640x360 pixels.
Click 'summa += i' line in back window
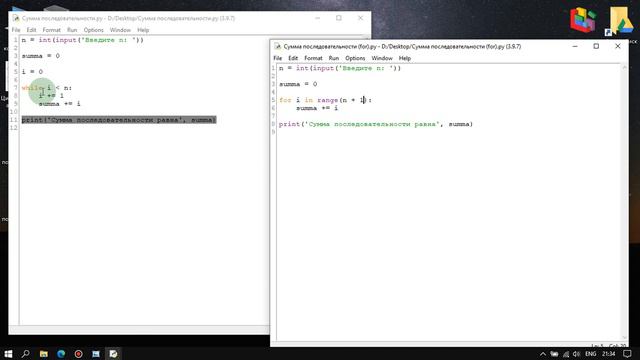point(60,104)
